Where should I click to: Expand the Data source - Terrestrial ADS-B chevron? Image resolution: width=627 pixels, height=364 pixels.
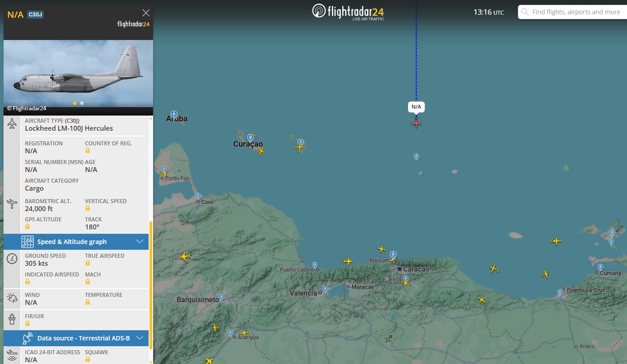click(140, 338)
